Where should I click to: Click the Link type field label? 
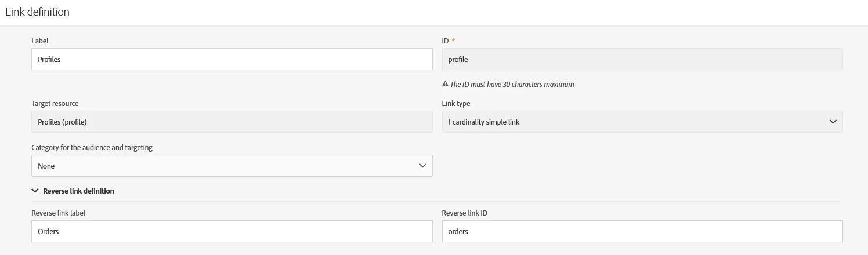coord(456,103)
